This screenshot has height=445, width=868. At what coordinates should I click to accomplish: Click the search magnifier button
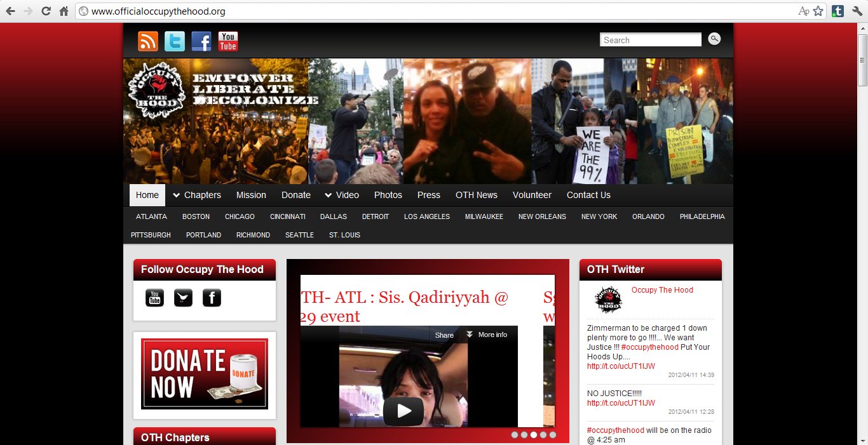[x=714, y=39]
